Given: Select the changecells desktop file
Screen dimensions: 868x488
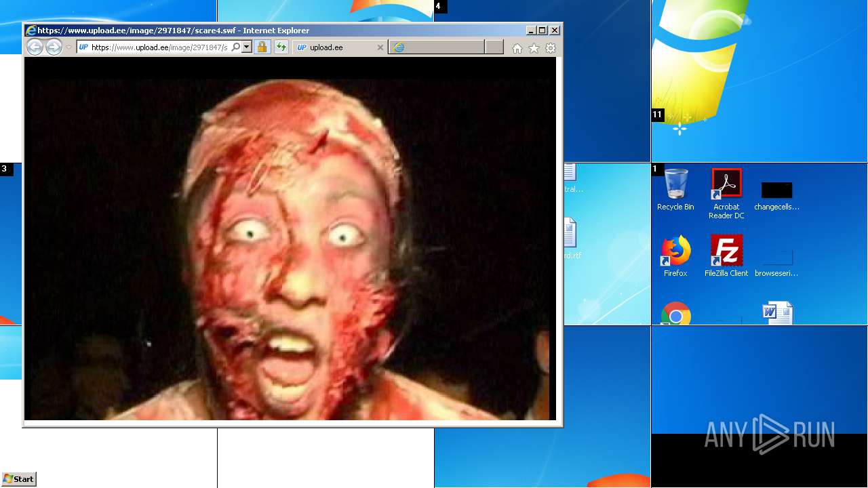Looking at the screenshot, I should pyautogui.click(x=776, y=197).
